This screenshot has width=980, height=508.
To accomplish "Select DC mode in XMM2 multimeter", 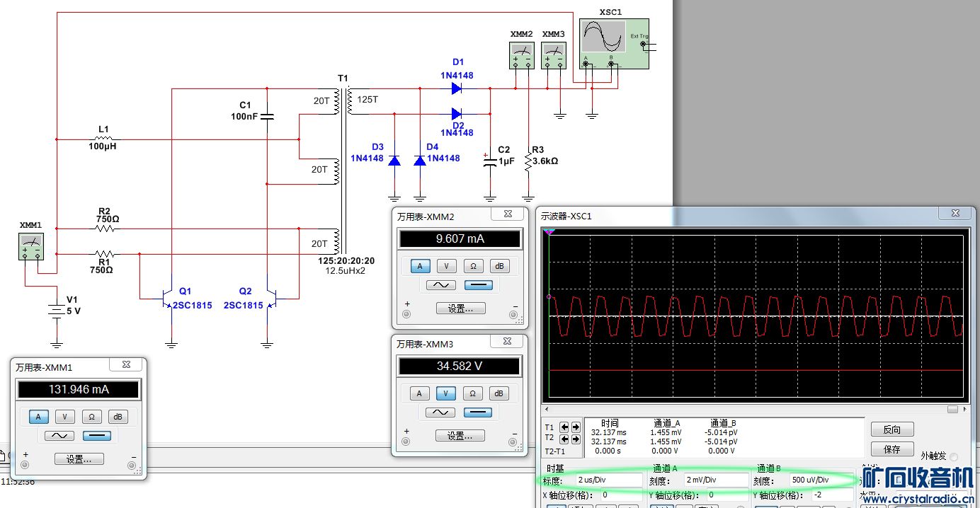I will click(477, 285).
